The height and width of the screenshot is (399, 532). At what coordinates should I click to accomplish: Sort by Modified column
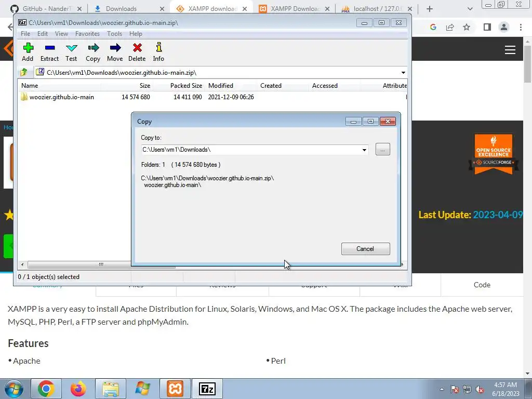pos(231,86)
